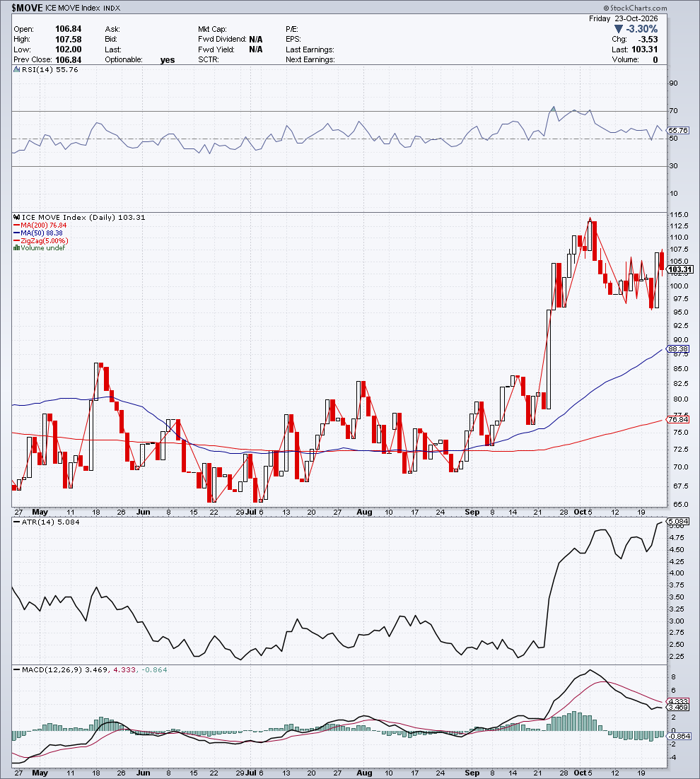Click the ATR(14) 5.084 label
The image size is (700, 779).
50,522
